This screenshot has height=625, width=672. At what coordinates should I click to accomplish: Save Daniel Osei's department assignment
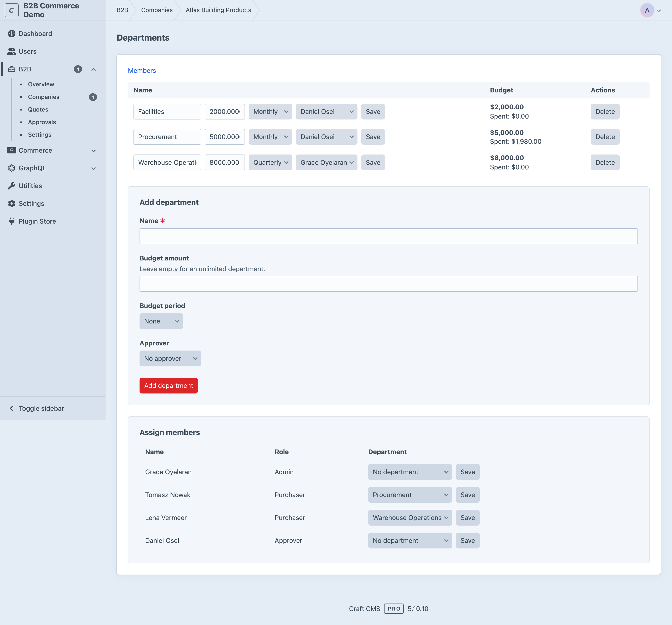[x=468, y=541]
